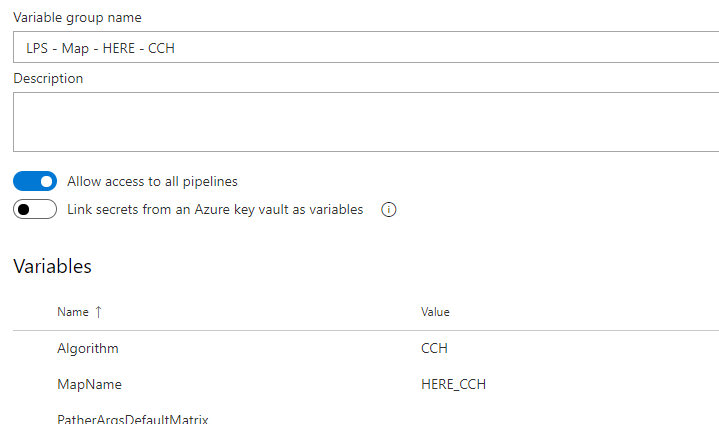Toggle off Allow access to all pipelines
719x424 pixels.
coord(35,181)
